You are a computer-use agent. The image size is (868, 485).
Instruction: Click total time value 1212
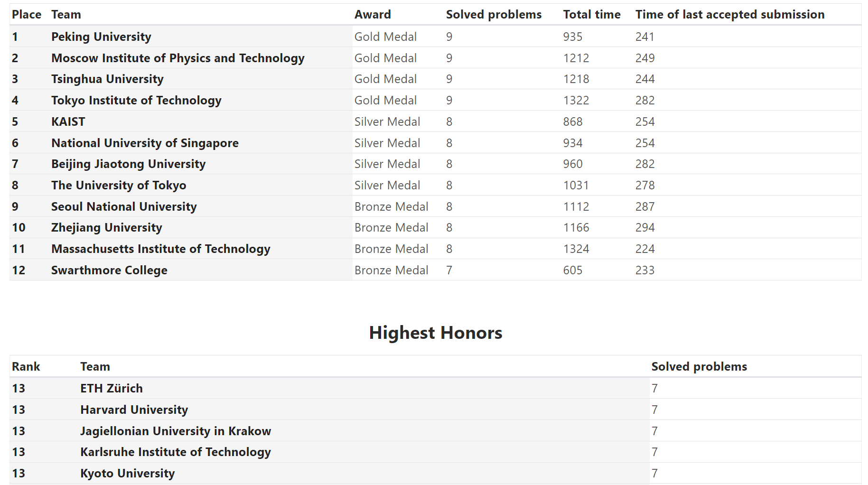[576, 58]
